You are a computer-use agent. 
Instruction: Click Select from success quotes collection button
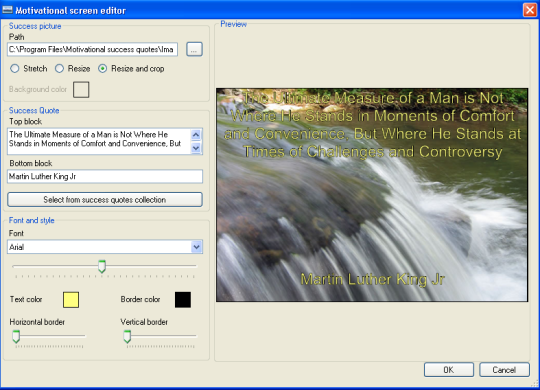point(105,200)
